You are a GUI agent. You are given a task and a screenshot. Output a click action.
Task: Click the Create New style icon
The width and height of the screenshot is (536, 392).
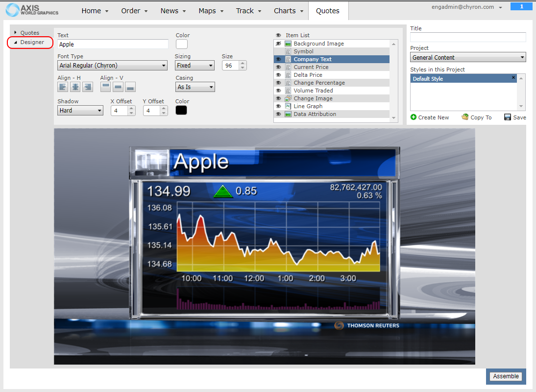[414, 117]
